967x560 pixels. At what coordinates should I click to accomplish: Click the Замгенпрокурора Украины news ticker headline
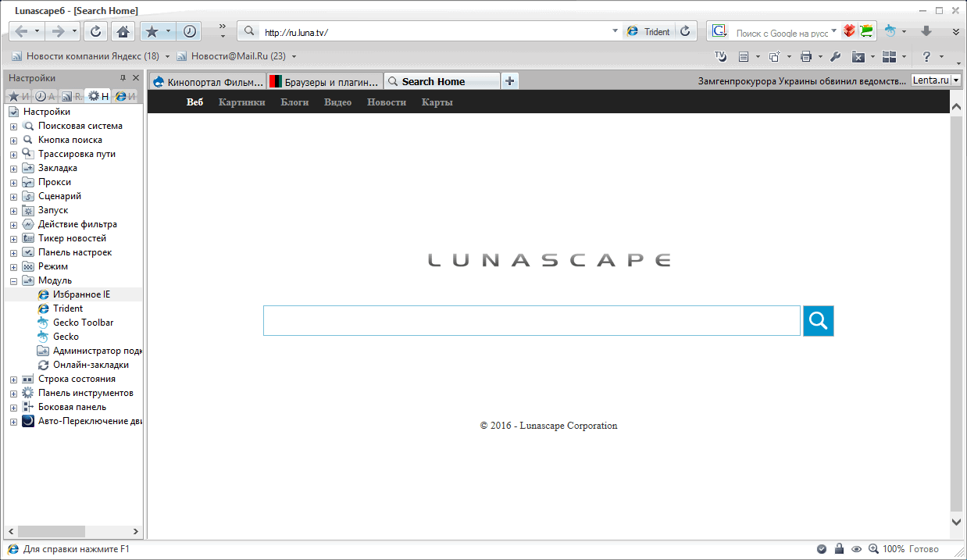802,81
